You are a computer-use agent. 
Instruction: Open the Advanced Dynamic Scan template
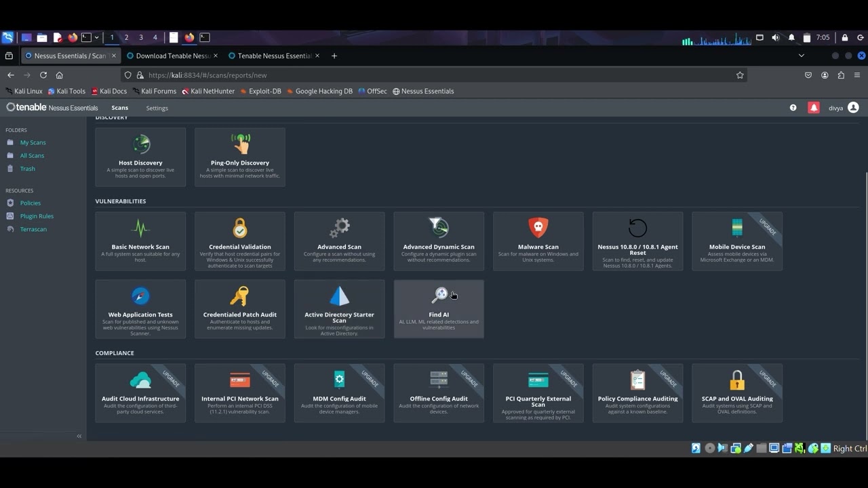coord(439,241)
